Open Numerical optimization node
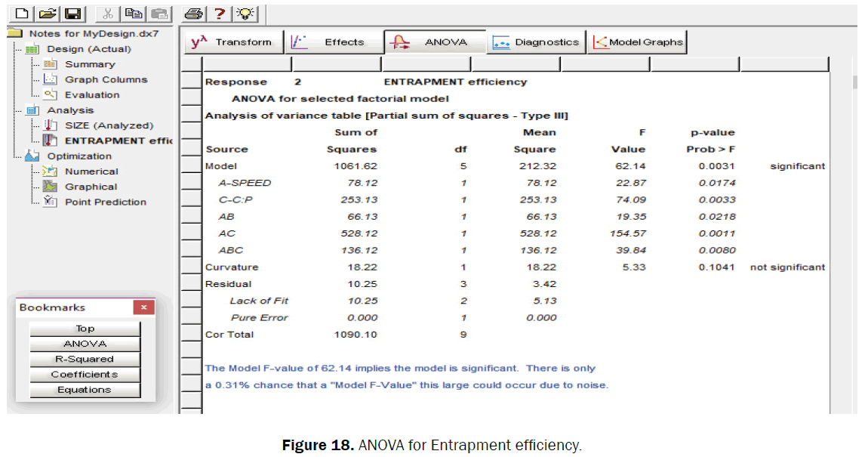 click(91, 171)
